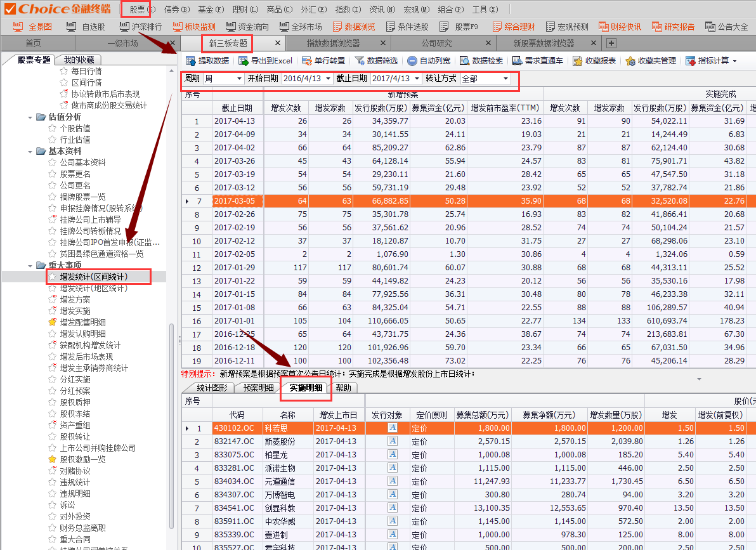
Task: Open the 转让方式 dropdown
Action: click(505, 79)
